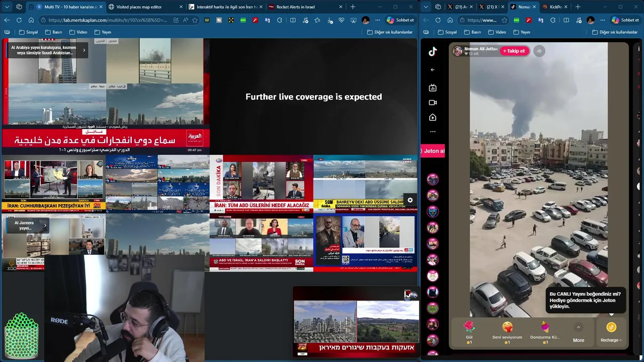Send the Gül rose gift
The width and height of the screenshot is (644, 362).
(469, 333)
